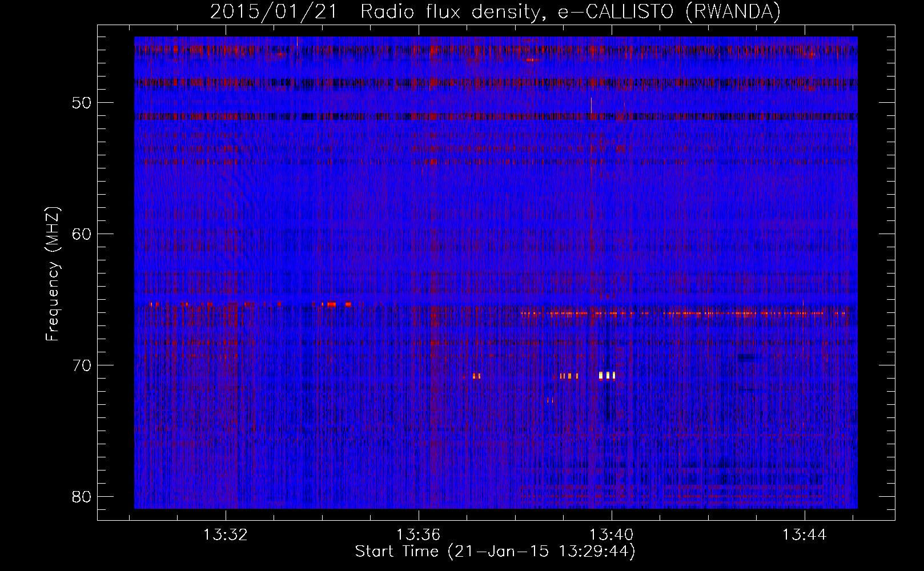Viewport: 924px width, 571px height.
Task: Click the 60 MHz frequency tick label
Action: click(x=82, y=234)
